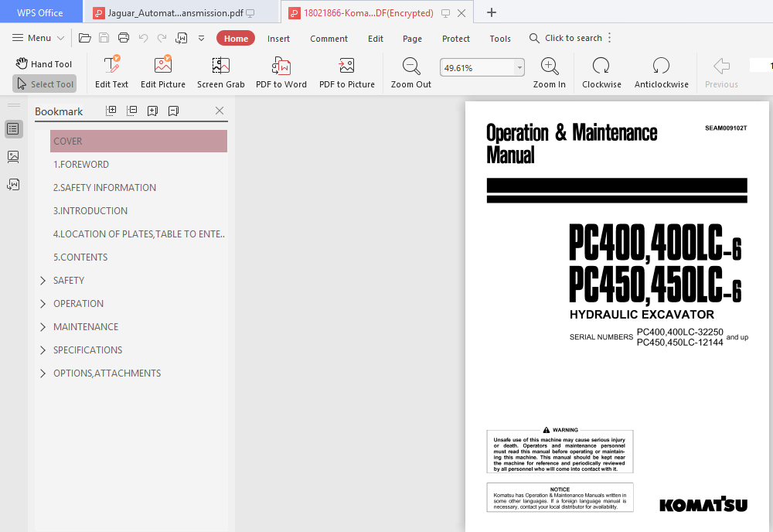Expand the SAFETY bookmark chevron
This screenshot has width=773, height=532.
pyautogui.click(x=43, y=281)
